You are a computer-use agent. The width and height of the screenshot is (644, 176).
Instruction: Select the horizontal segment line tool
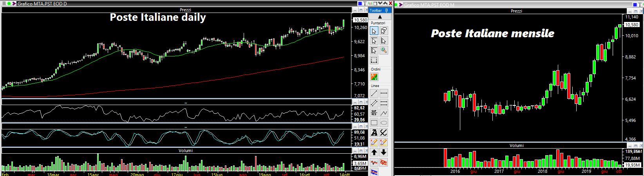(x=384, y=93)
